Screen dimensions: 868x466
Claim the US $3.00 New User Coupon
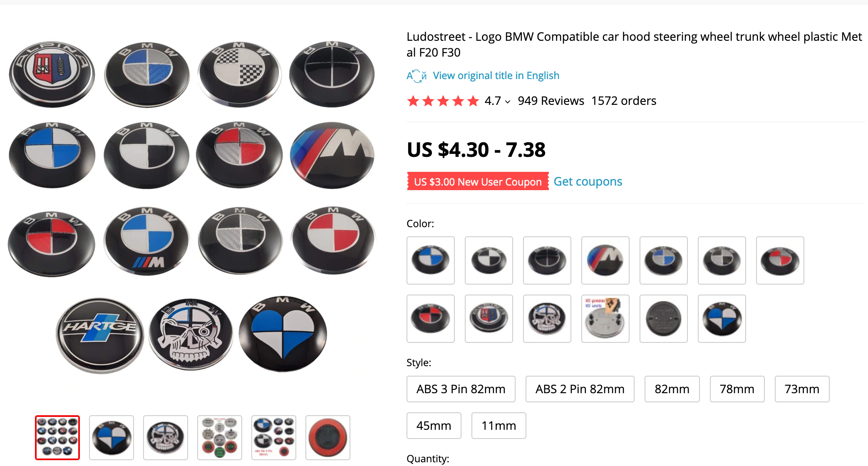click(478, 181)
